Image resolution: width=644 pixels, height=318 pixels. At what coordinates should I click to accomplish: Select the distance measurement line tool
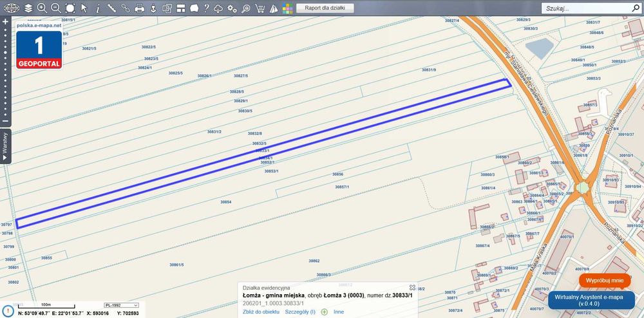(x=111, y=8)
